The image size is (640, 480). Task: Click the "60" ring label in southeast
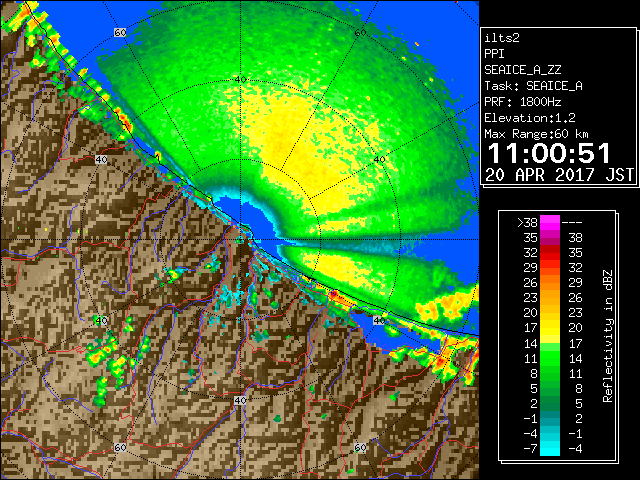click(360, 447)
